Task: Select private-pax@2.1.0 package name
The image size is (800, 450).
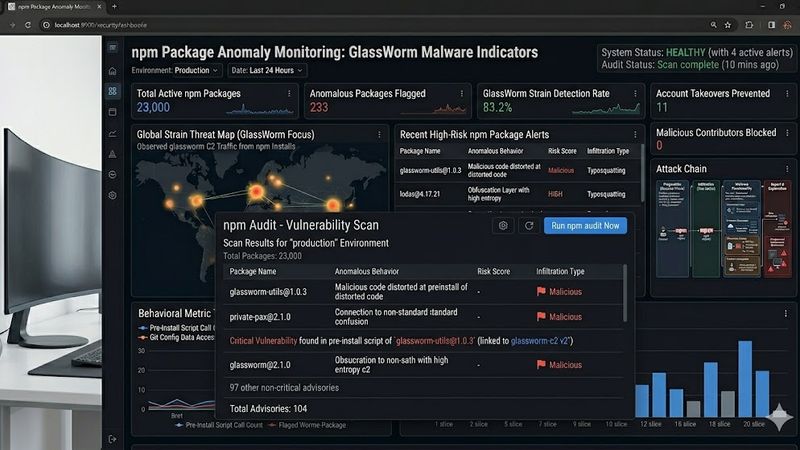Action: [260, 317]
